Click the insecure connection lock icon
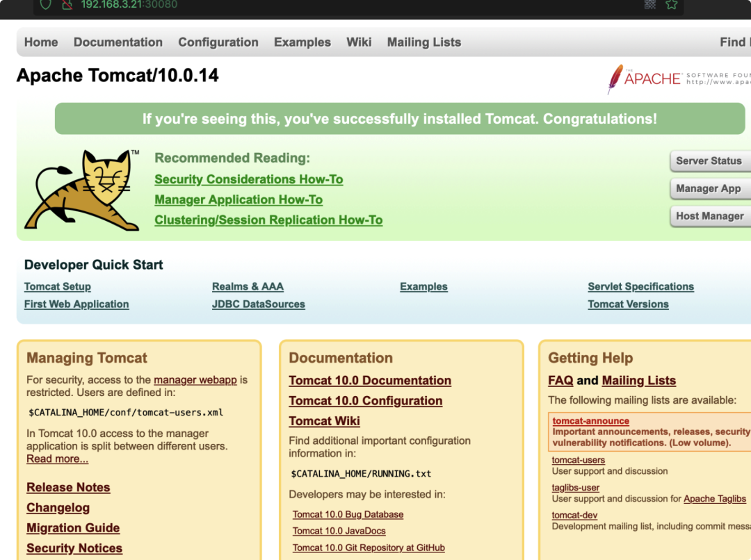Viewport: 751px width, 560px height. 67,4
